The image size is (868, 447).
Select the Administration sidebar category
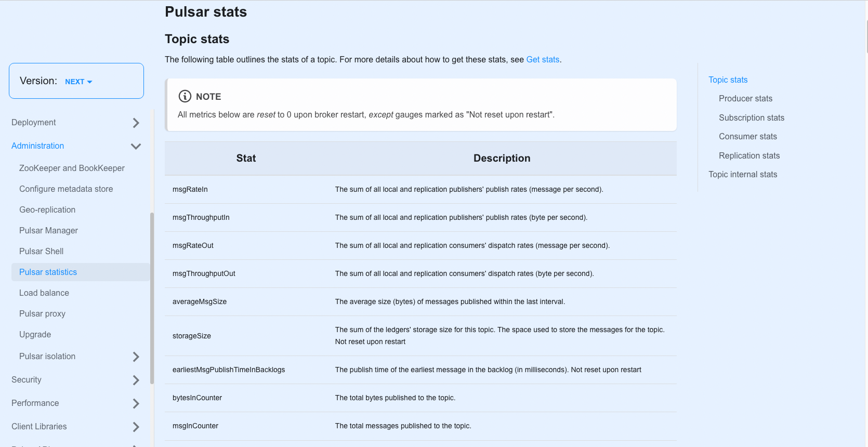38,146
